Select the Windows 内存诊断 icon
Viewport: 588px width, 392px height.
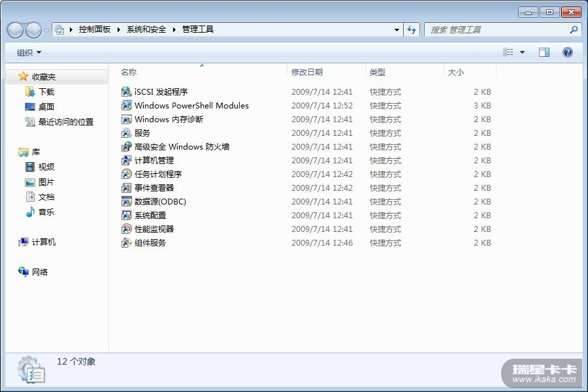pyautogui.click(x=126, y=120)
